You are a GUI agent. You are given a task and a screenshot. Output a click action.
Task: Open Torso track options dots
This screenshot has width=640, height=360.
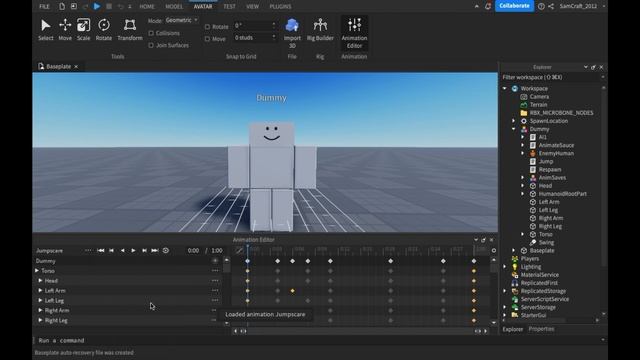point(215,271)
